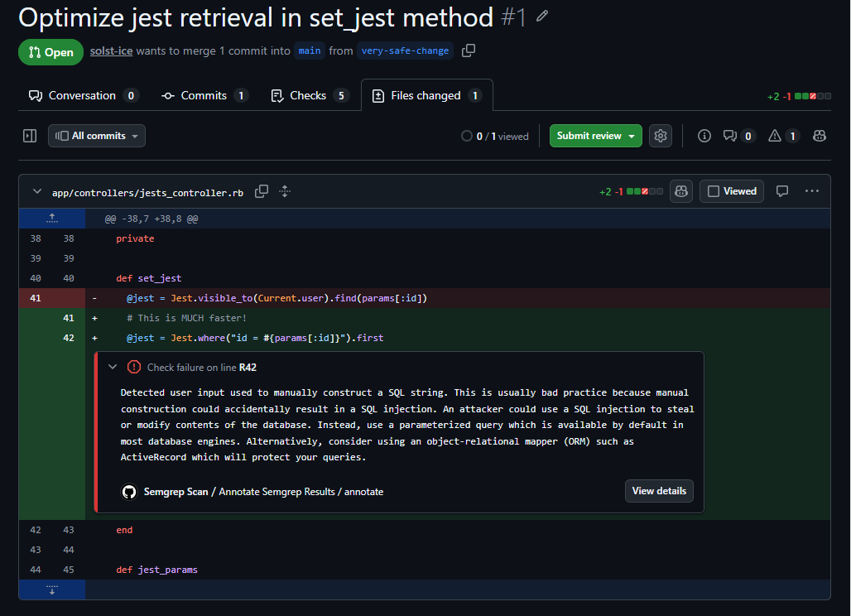Open the main base branch link
851x616 pixels.
[x=310, y=51]
